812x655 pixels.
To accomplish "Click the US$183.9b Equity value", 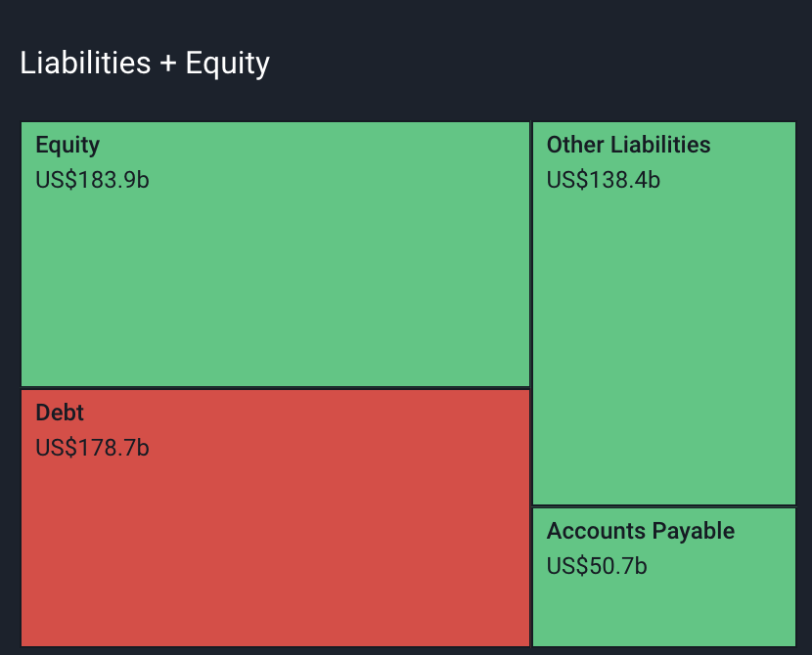I will (x=92, y=180).
